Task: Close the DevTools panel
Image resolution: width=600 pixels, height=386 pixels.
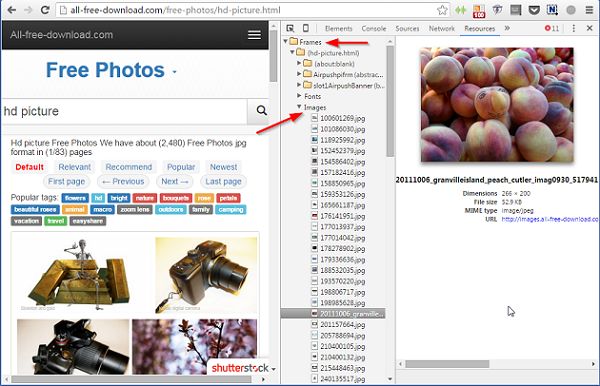Action: 589,28
